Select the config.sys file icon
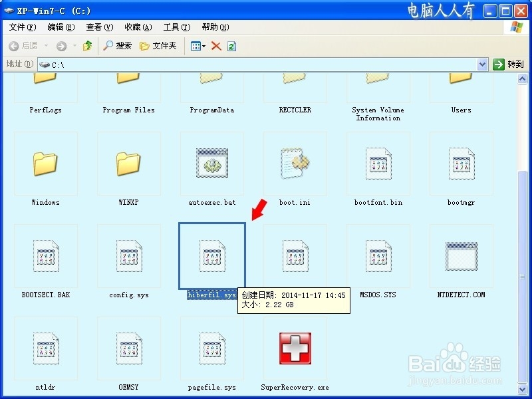The width and height of the screenshot is (532, 399). [x=129, y=256]
